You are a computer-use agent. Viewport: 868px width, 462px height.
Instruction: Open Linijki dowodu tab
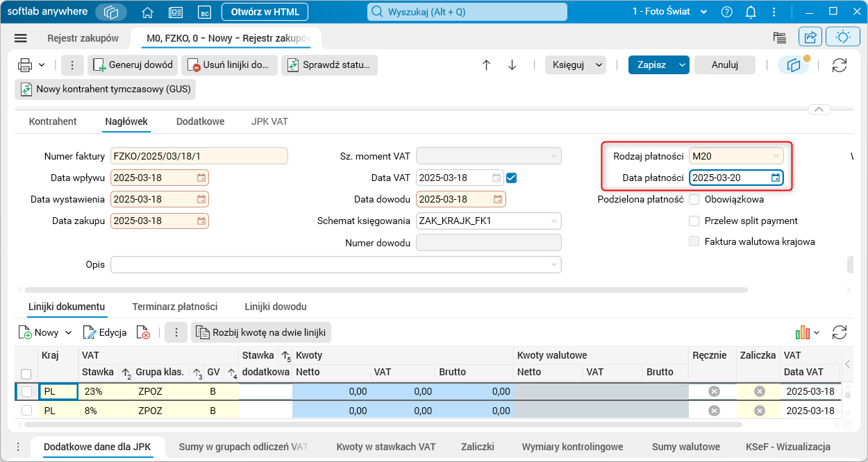(x=276, y=306)
